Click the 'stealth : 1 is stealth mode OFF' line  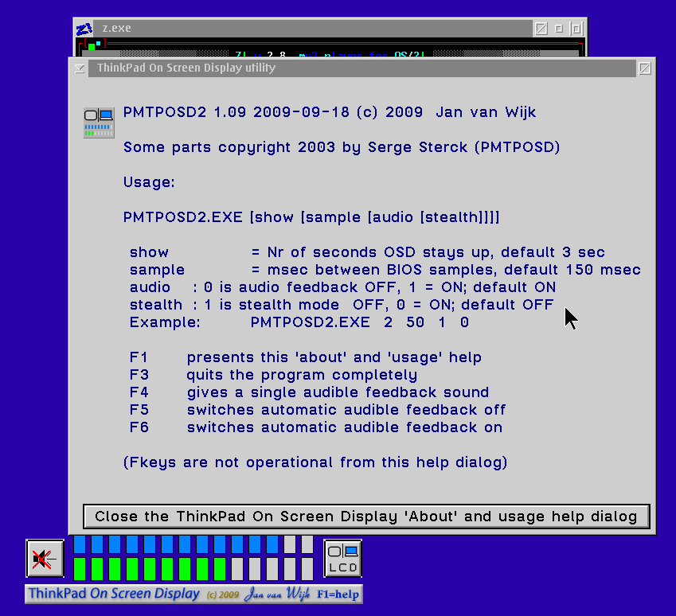[x=342, y=305]
